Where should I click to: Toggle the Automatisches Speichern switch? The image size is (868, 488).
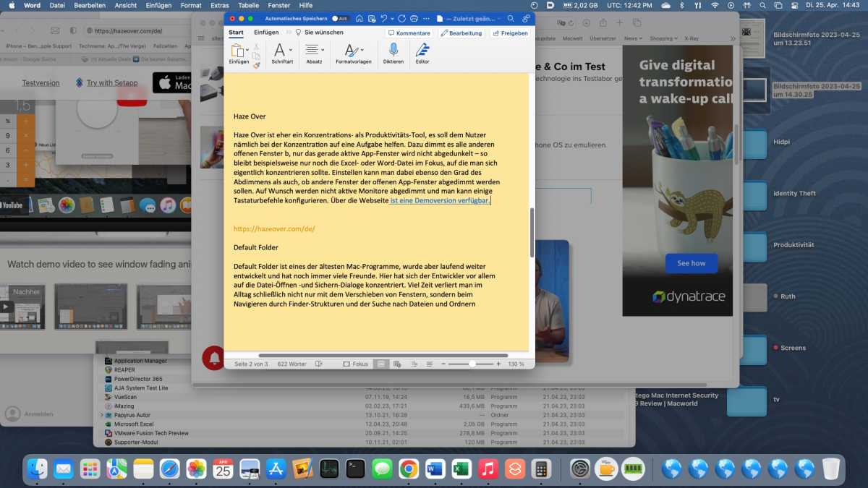340,18
